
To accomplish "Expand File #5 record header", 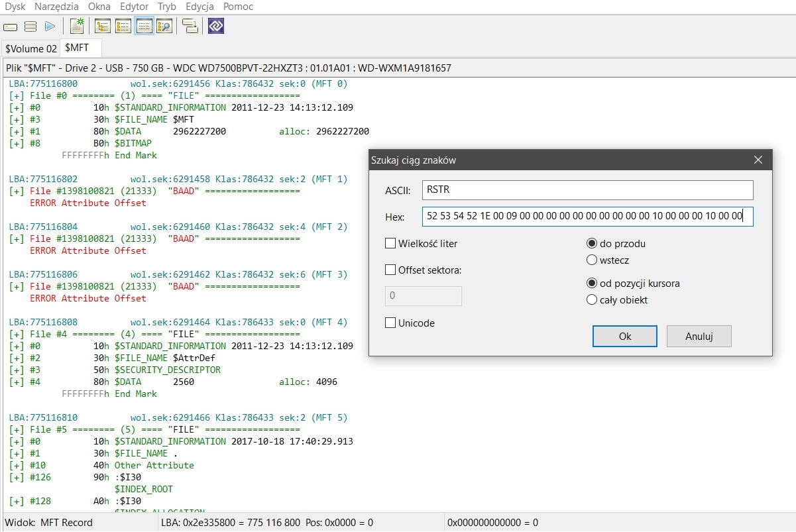I will click(x=17, y=429).
